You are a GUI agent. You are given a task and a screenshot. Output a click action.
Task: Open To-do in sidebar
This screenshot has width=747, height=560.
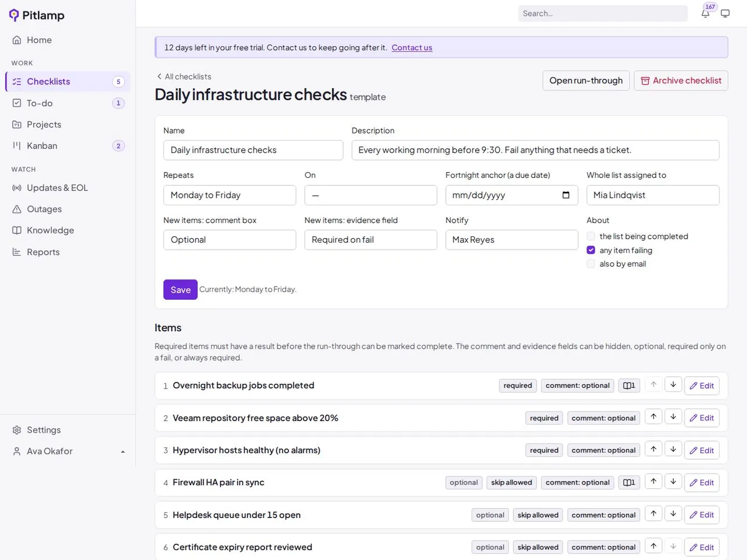tap(68, 103)
